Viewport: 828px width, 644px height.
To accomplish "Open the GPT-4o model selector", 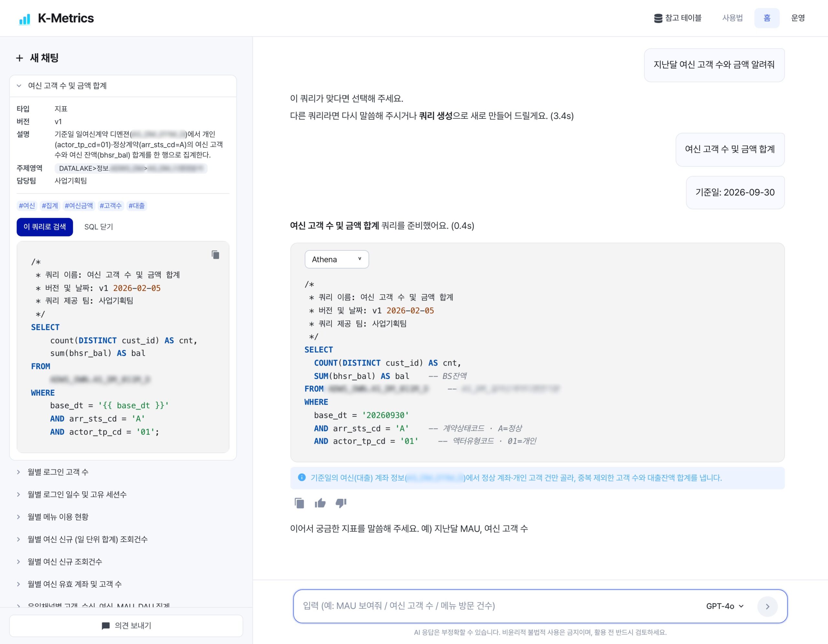I will (725, 606).
